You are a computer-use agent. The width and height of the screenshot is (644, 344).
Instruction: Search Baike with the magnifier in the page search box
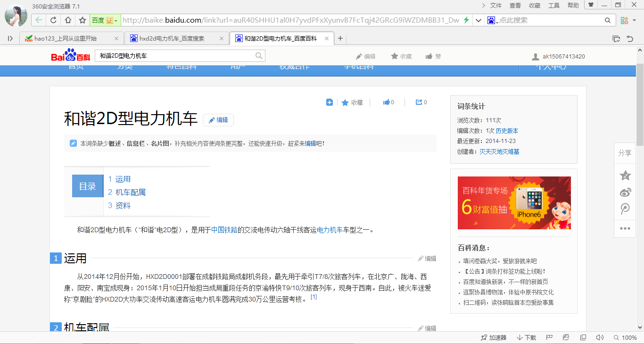(259, 56)
